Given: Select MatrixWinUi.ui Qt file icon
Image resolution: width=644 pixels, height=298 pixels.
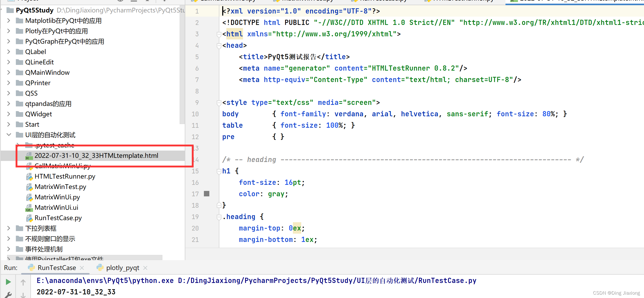Looking at the screenshot, I should tap(29, 208).
